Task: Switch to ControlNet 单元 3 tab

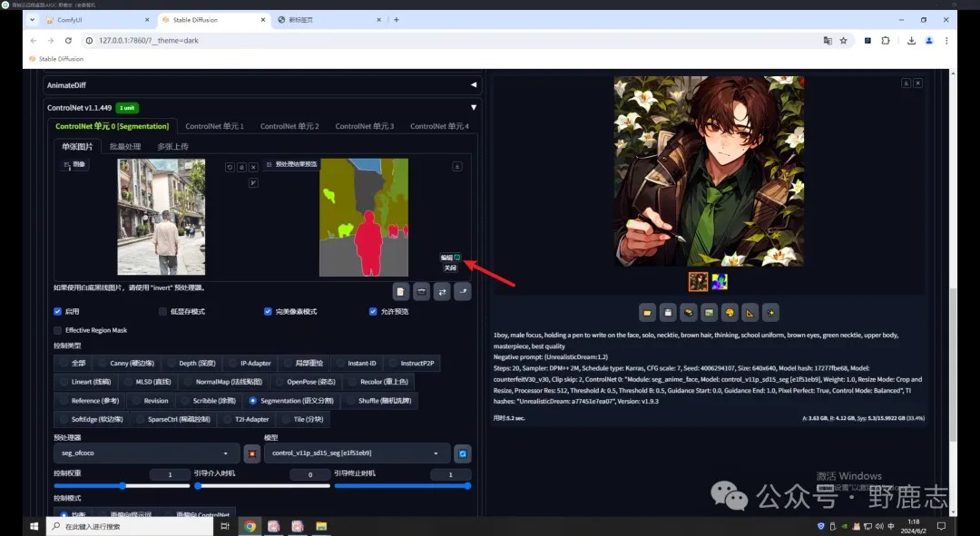Action: coord(365,126)
